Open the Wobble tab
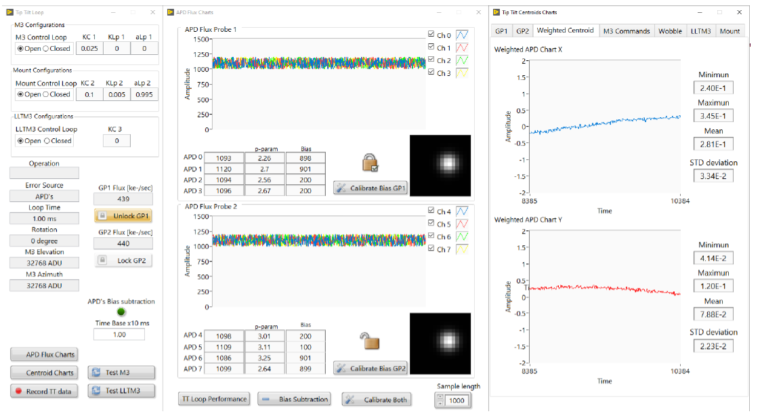 670,32
